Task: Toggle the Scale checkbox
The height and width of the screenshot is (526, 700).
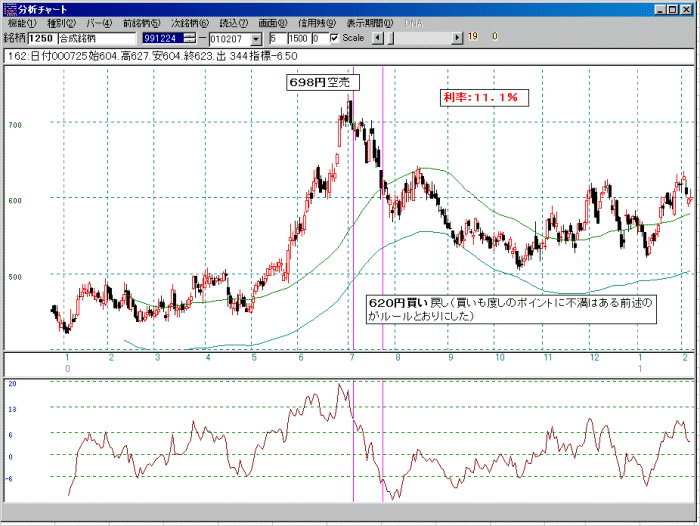Action: 334,38
